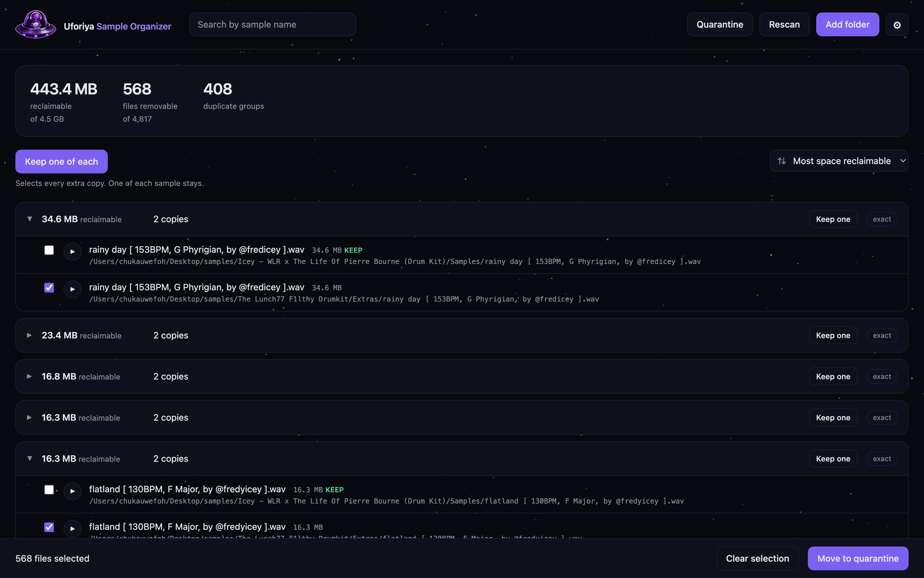Uncheck the second flatland copy
924x578 pixels.
click(49, 527)
